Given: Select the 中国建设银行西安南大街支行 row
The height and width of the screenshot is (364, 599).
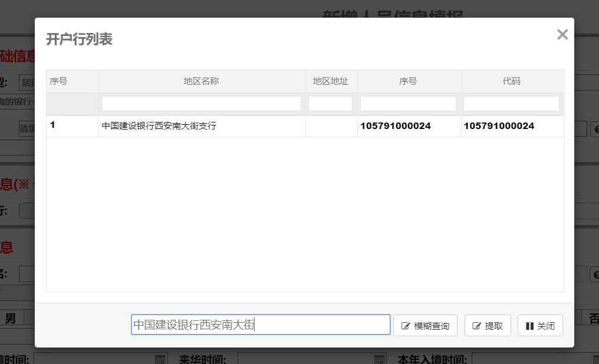Looking at the screenshot, I should click(x=159, y=126).
